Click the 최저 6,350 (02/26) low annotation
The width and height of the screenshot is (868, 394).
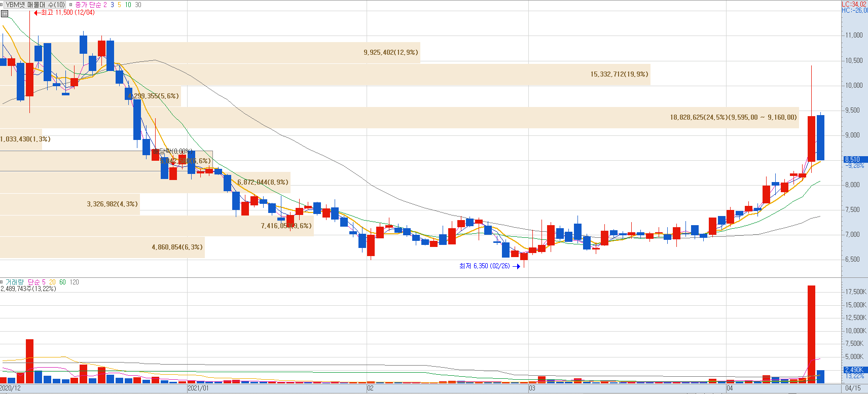tap(490, 266)
